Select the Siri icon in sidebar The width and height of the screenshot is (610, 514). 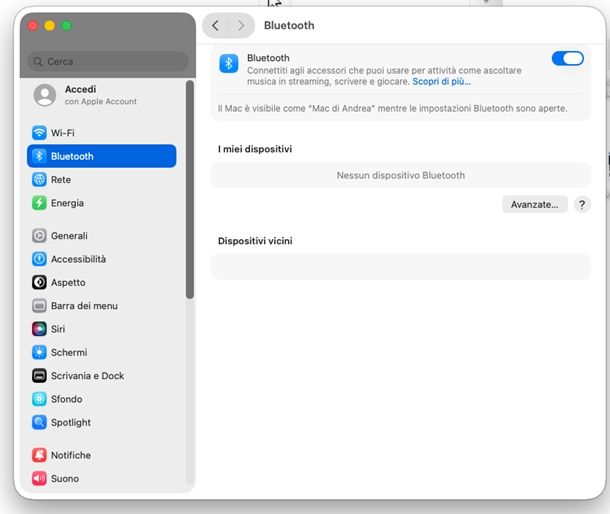pos(39,329)
